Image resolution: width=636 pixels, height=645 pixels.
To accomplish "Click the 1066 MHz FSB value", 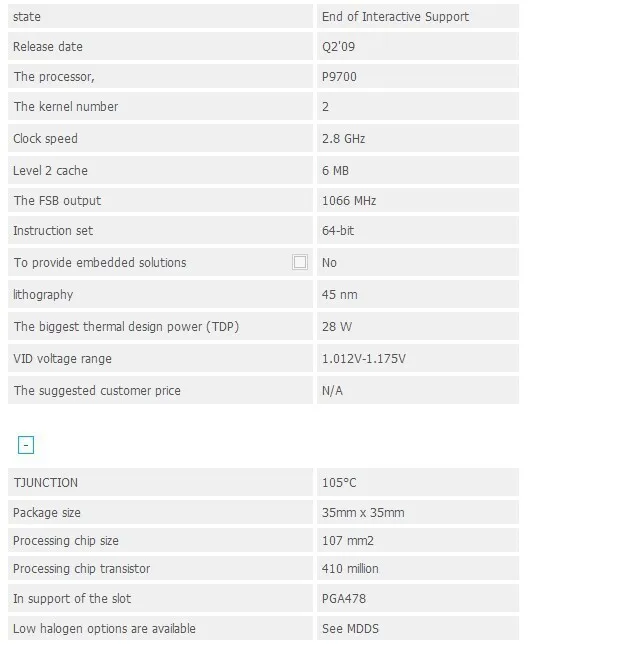I will 349,200.
